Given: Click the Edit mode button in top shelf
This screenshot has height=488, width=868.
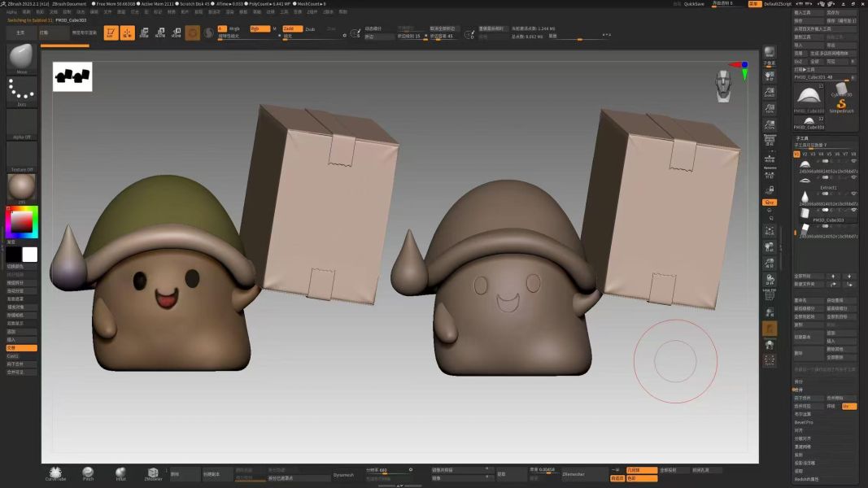Looking at the screenshot, I should tap(110, 33).
